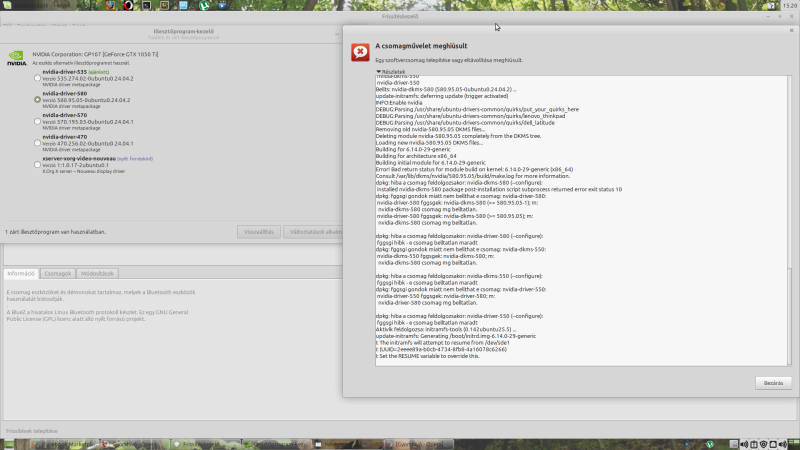The width and height of the screenshot is (800, 450).
Task: Select the nvidia-driver-580 radio button
Action: (37, 99)
